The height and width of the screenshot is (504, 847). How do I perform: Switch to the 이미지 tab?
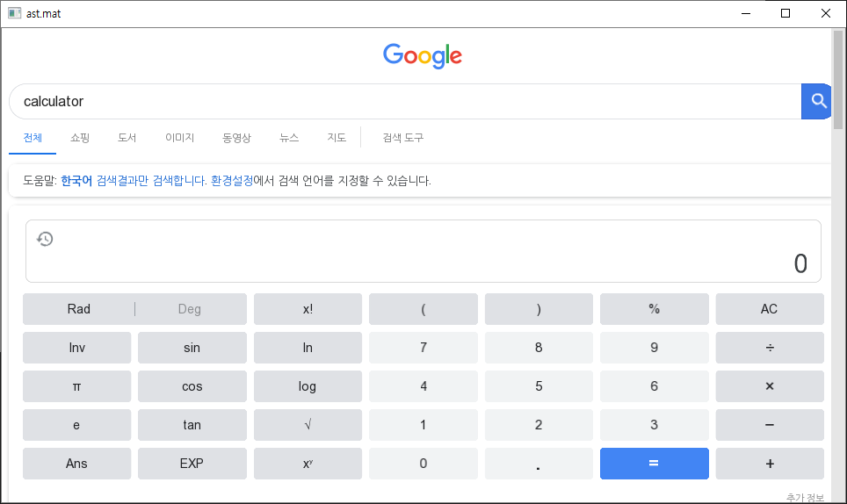pyautogui.click(x=179, y=138)
